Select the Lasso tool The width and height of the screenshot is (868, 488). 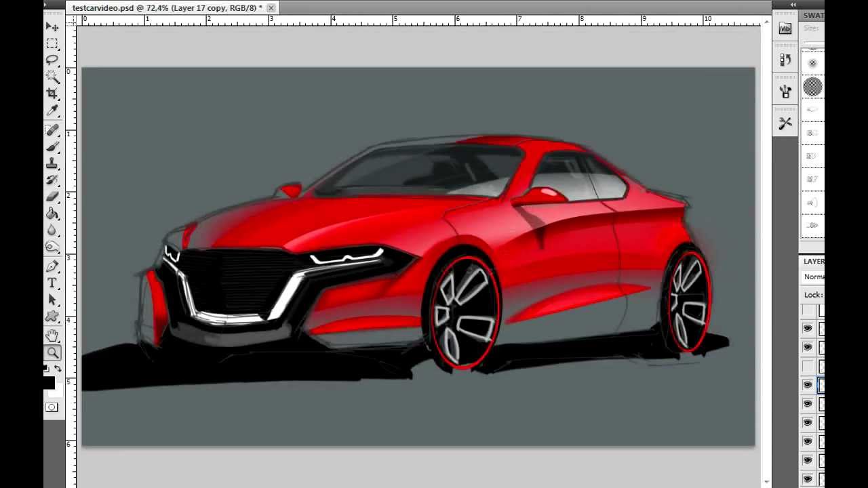[x=52, y=60]
